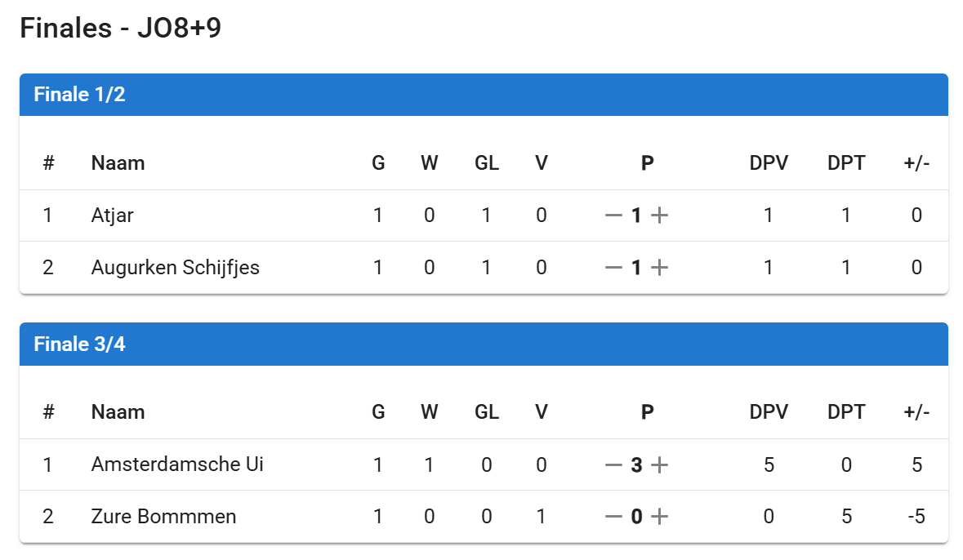This screenshot has width=963, height=560.
Task: Click the Finale 3/4 blue header
Action: click(x=484, y=344)
